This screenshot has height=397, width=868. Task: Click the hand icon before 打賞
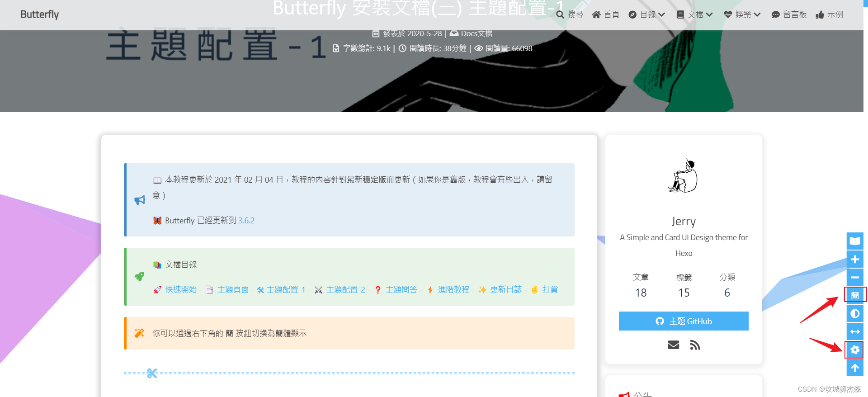coord(534,290)
